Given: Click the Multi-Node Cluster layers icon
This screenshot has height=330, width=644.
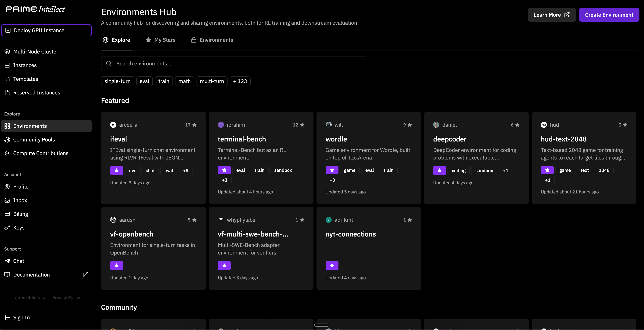Looking at the screenshot, I should coord(7,52).
